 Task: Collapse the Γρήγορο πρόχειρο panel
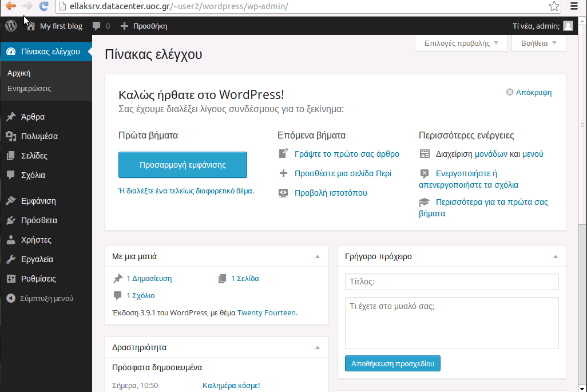pos(556,257)
